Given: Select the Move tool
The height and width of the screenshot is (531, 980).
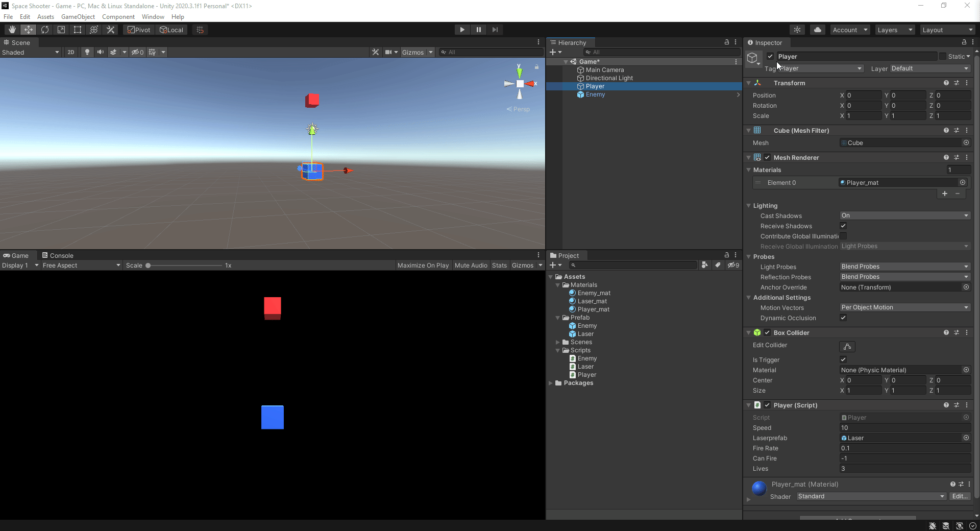Looking at the screenshot, I should tap(28, 30).
